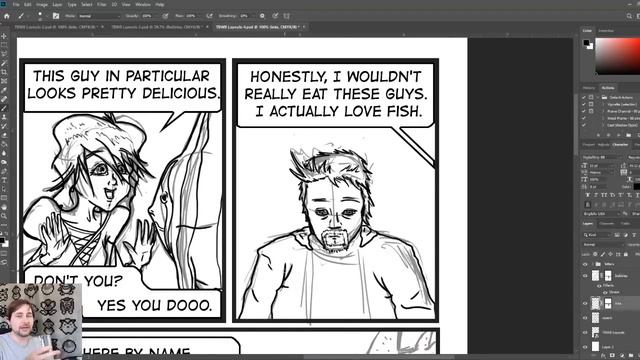Switch to the Channels tab
Viewport: 640px width, 360px height.
point(606,224)
